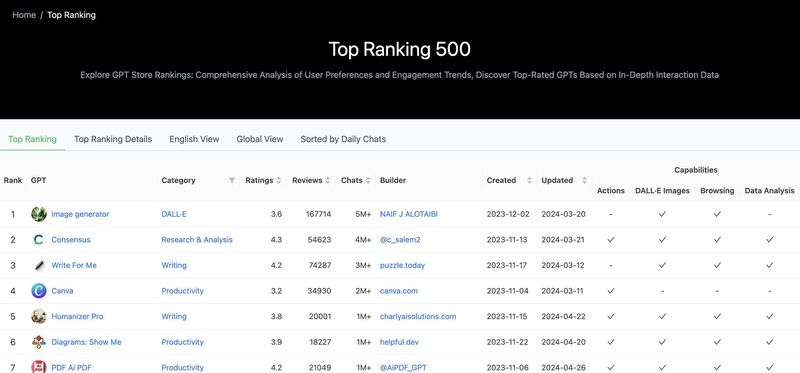Image resolution: width=800 pixels, height=373 pixels.
Task: Switch to the English View tab
Action: point(194,139)
